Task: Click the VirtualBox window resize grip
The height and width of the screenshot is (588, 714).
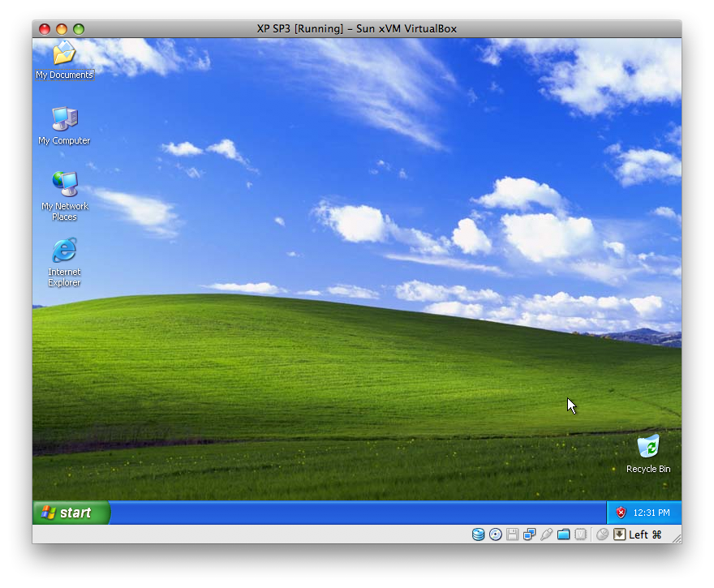Action: (677, 539)
